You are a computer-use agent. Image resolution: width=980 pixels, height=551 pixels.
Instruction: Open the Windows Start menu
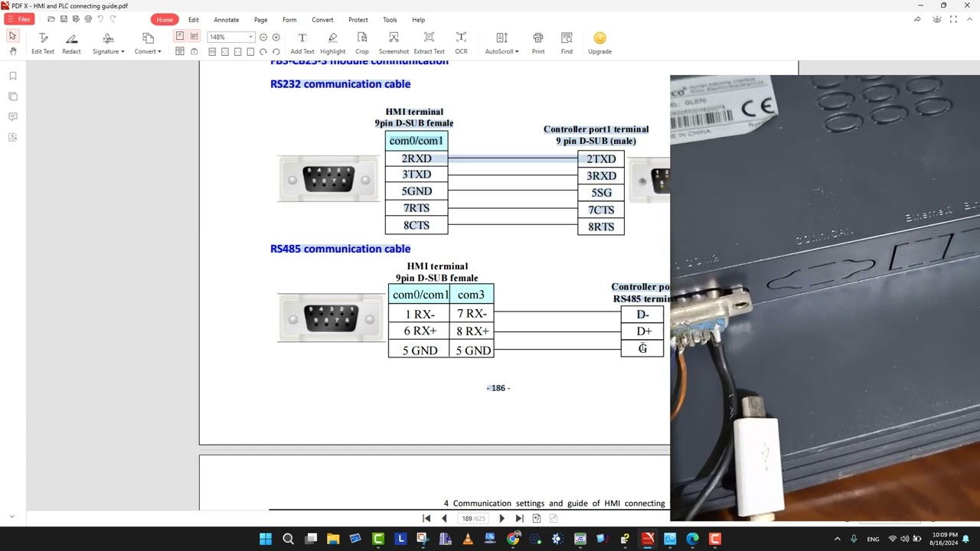pos(266,540)
